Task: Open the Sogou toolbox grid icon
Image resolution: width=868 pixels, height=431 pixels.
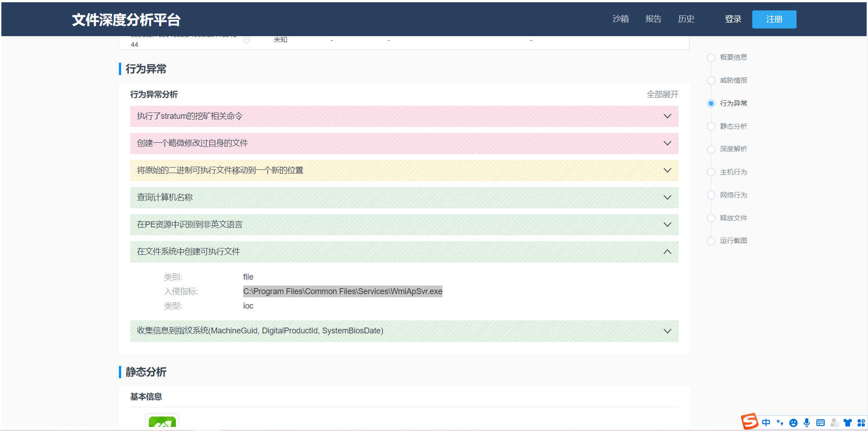Action: (x=861, y=423)
